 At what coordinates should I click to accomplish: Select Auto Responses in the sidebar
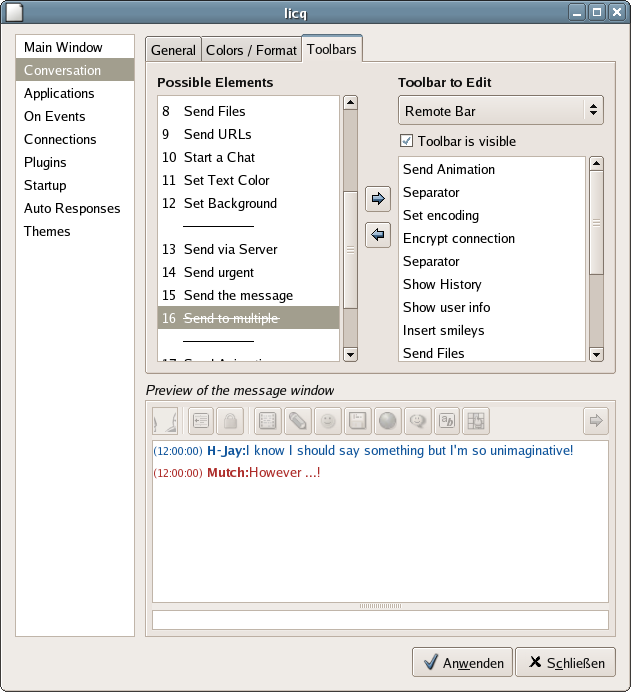(72, 208)
